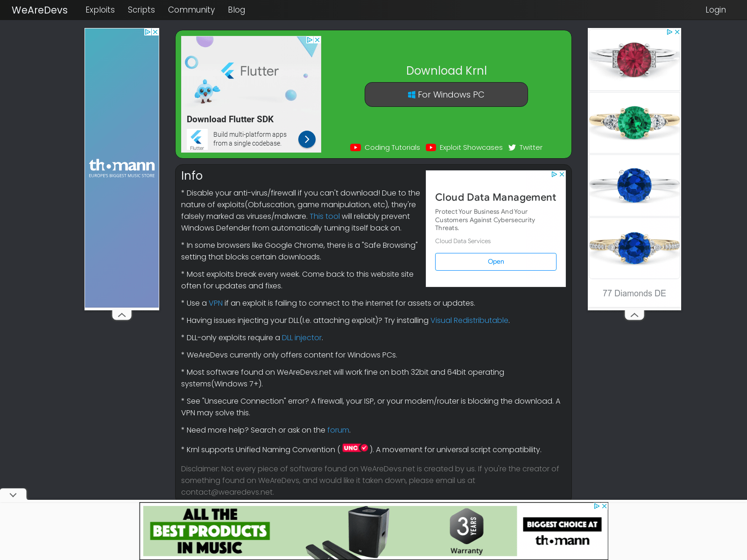This screenshot has height=560, width=747.
Task: Click AdChoices icon on diamonds ad
Action: coord(669,32)
